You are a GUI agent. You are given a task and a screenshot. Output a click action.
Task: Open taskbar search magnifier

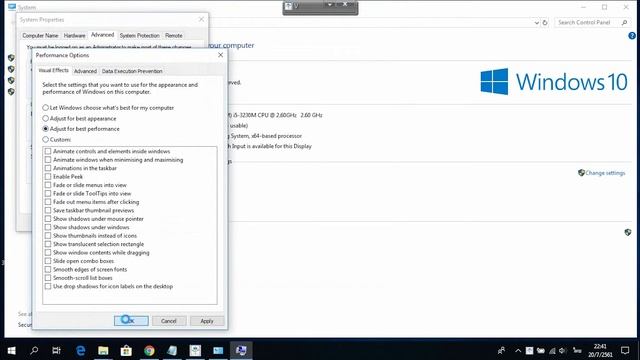pyautogui.click(x=34, y=350)
